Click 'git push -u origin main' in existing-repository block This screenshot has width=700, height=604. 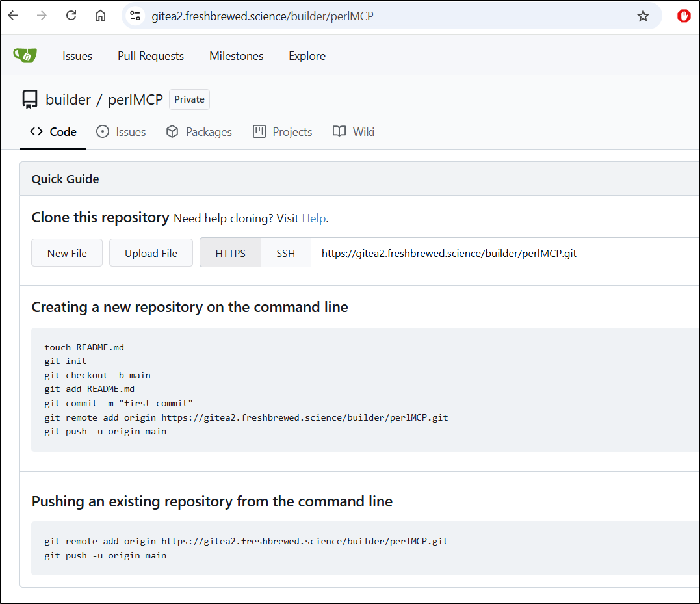(x=105, y=556)
